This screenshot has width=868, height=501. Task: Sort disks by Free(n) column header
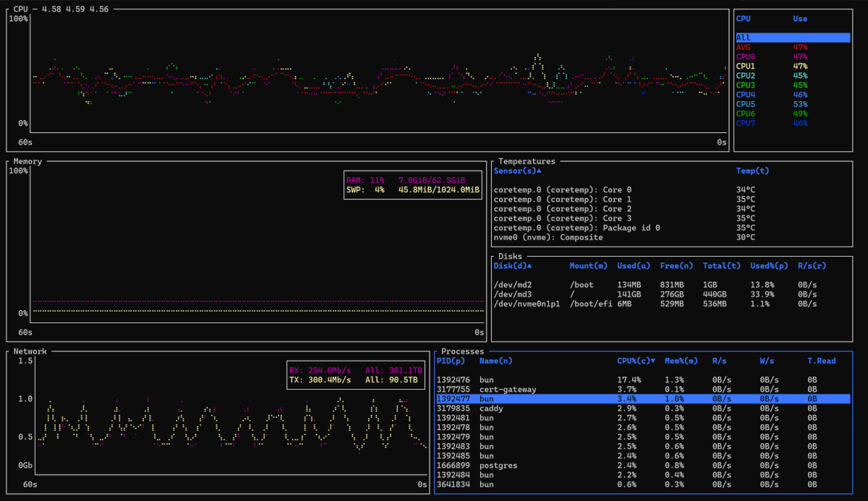676,266
